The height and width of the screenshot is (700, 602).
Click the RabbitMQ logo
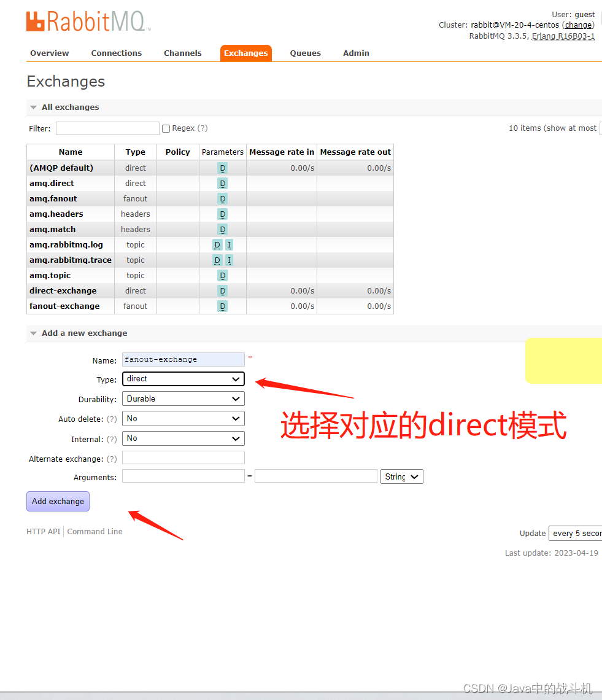(x=88, y=21)
